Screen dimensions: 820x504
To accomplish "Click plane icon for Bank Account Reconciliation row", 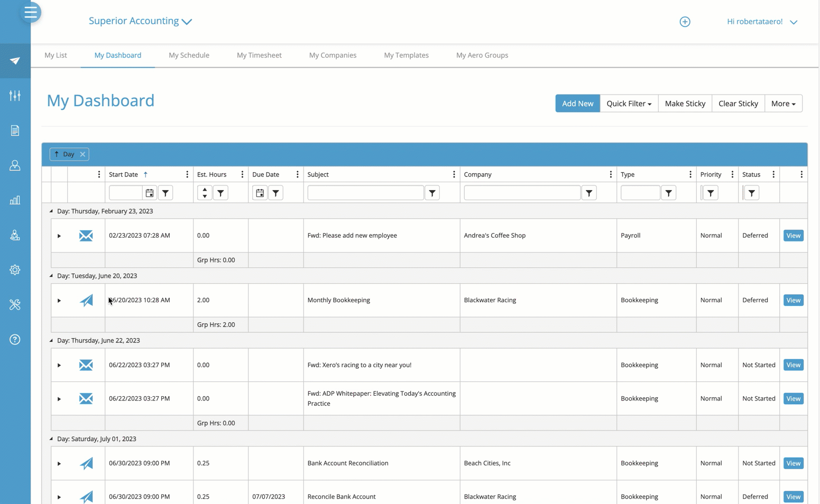I will click(86, 463).
